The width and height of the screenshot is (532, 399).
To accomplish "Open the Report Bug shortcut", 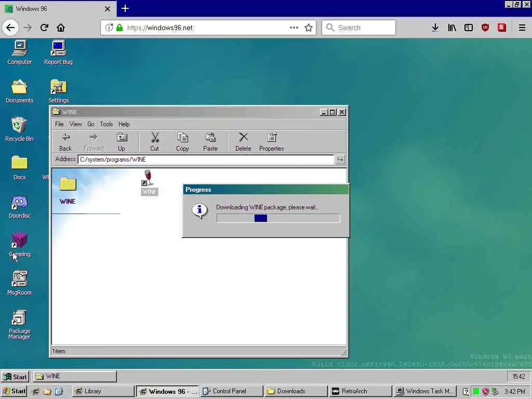I will [x=58, y=52].
